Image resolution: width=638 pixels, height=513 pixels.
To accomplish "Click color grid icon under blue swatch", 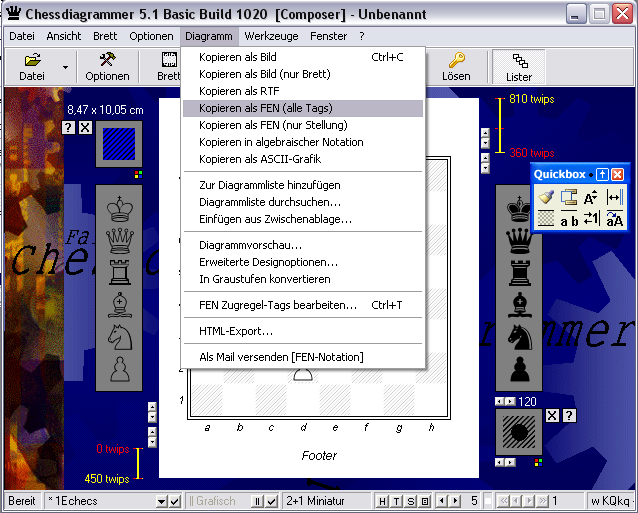I will click(x=138, y=175).
